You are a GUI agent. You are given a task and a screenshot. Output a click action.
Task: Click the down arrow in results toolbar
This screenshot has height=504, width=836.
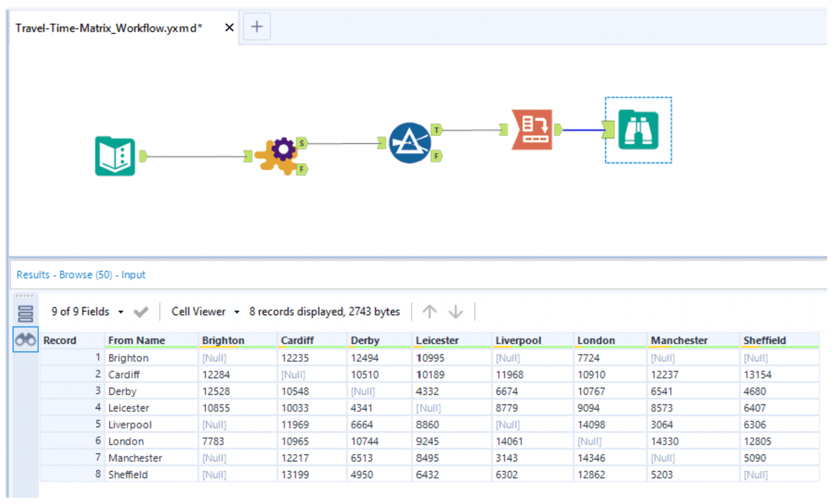click(x=455, y=312)
